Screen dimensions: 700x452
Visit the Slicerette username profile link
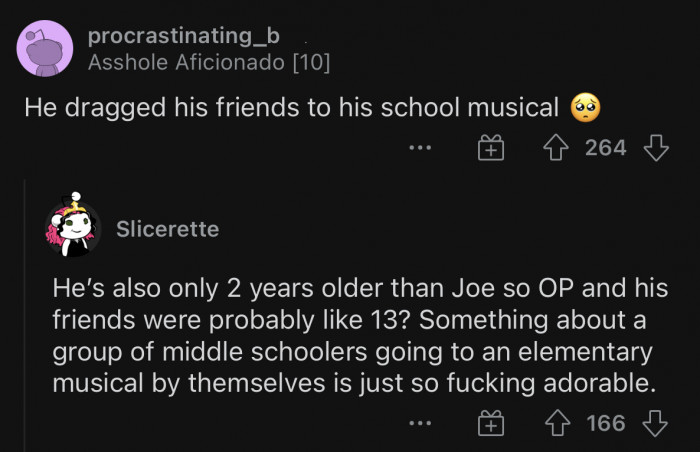[167, 229]
